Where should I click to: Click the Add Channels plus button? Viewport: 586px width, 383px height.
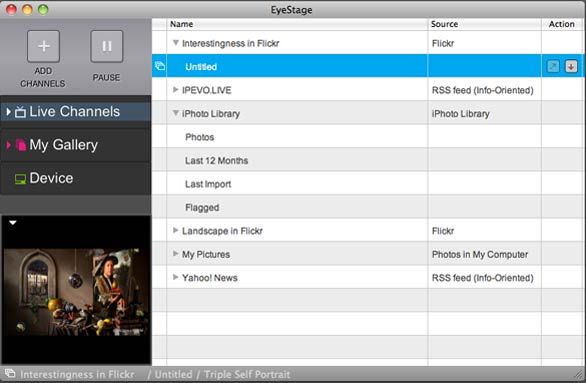tap(43, 46)
